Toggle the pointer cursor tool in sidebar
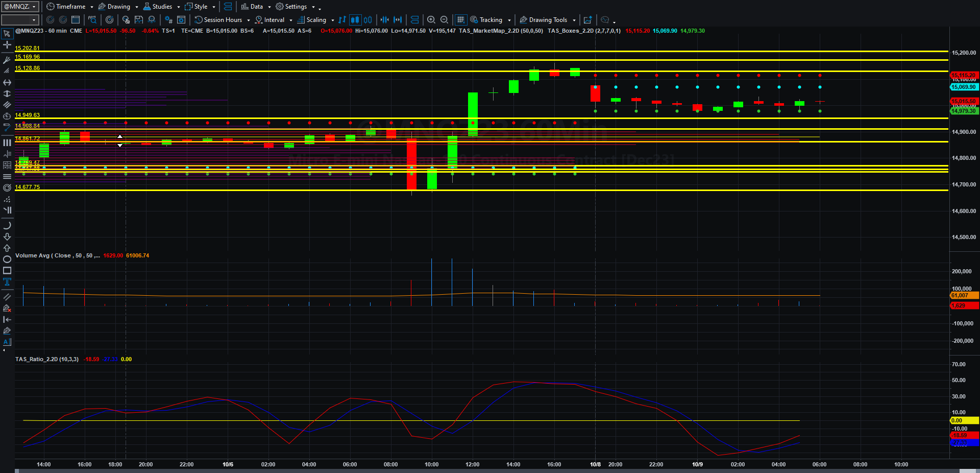980x473 pixels. pyautogui.click(x=7, y=34)
